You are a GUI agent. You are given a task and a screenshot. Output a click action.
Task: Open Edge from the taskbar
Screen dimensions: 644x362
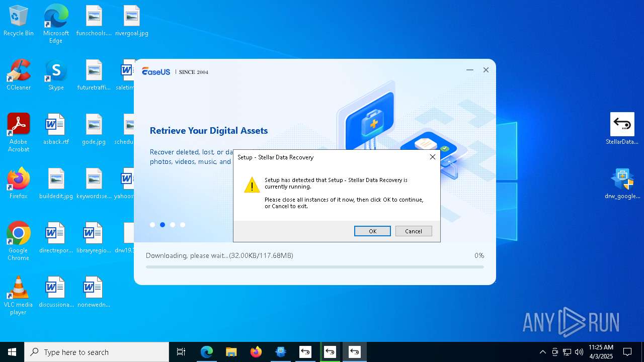coord(206,352)
